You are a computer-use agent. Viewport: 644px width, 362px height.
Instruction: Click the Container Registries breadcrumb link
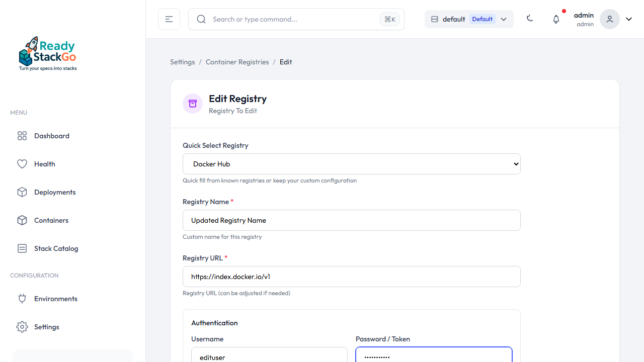click(237, 62)
